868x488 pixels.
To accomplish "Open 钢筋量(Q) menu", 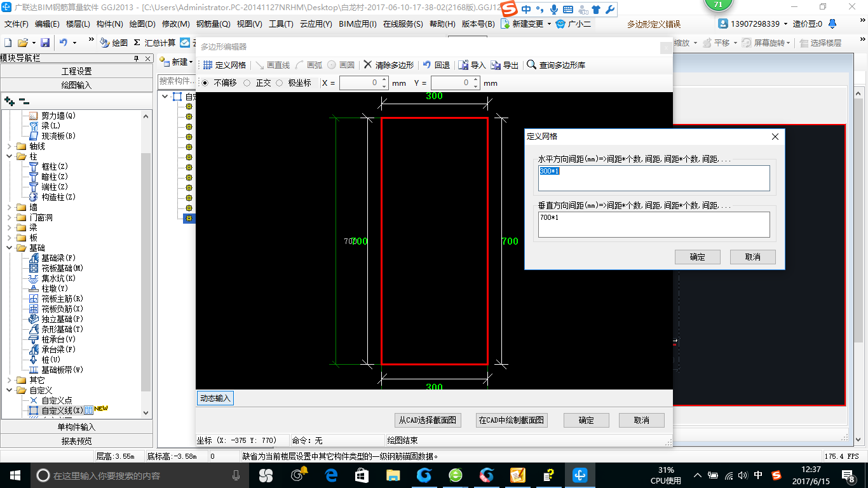I will [213, 24].
